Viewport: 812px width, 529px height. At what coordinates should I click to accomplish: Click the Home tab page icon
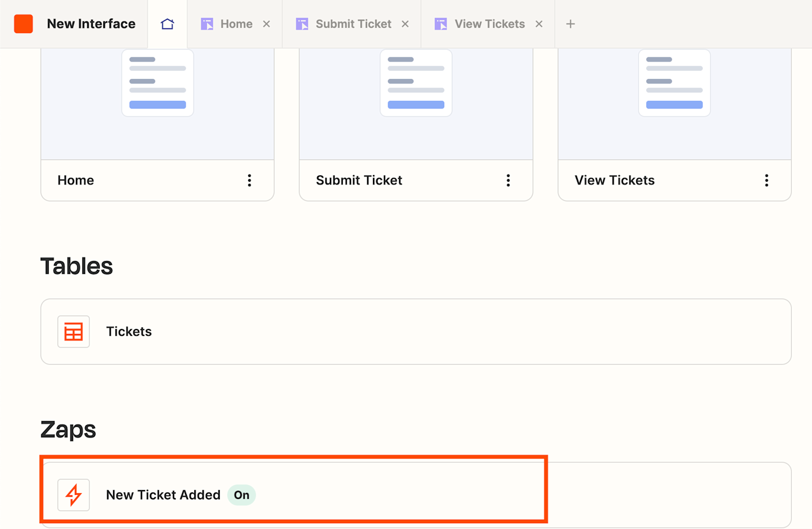pos(207,24)
